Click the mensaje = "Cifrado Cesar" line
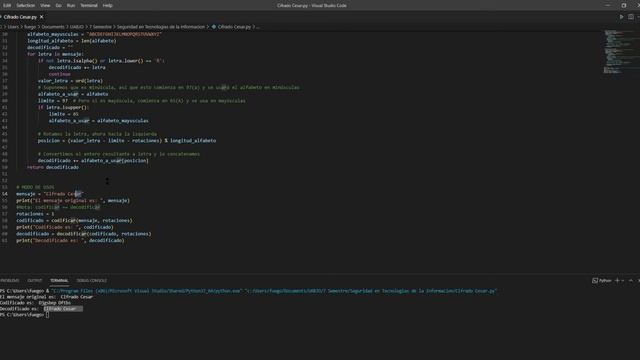This screenshot has height=360, width=640. (x=50, y=194)
